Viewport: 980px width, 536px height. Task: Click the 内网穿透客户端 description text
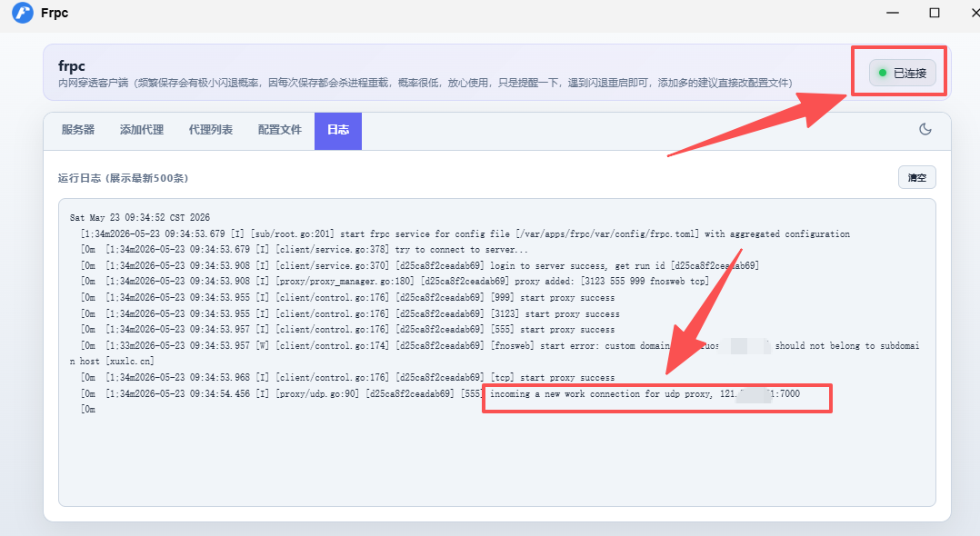(425, 83)
